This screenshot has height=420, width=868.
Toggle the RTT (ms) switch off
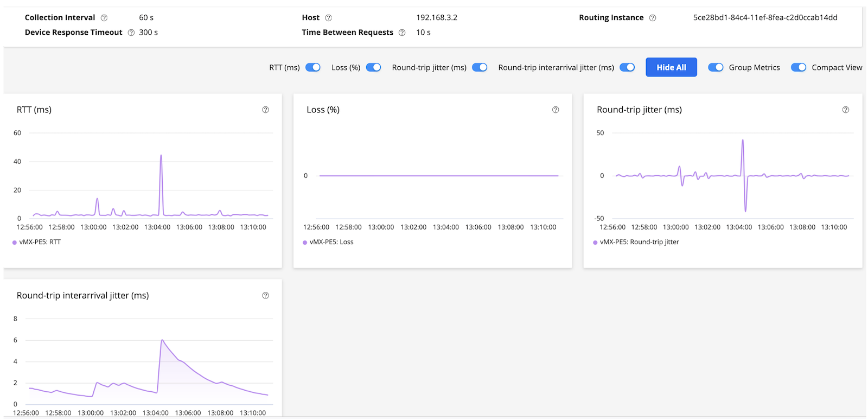coord(313,67)
